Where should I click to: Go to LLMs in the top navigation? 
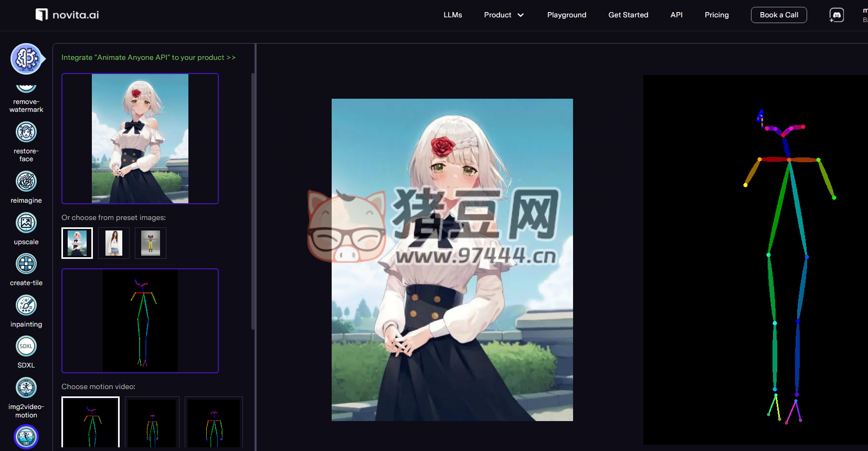pos(452,15)
